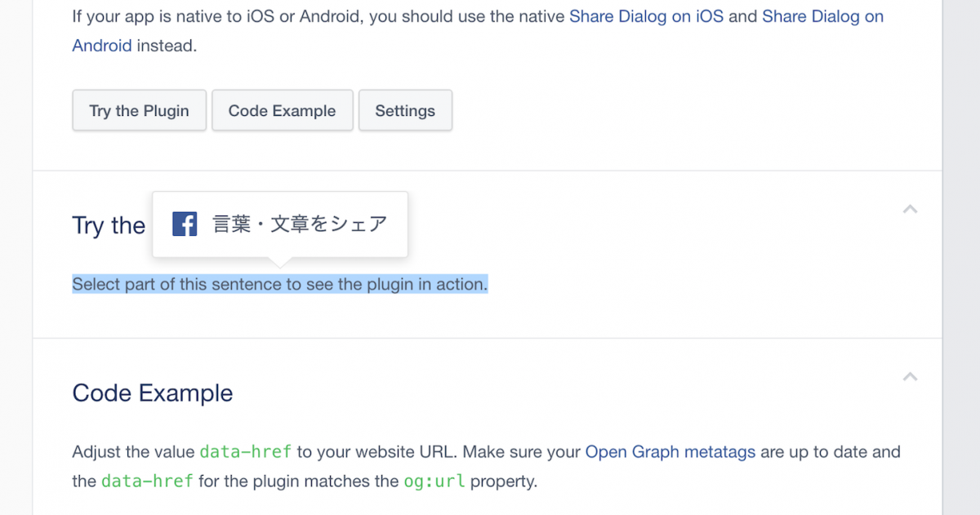
Task: Click the og:url code snippet
Action: [434, 481]
